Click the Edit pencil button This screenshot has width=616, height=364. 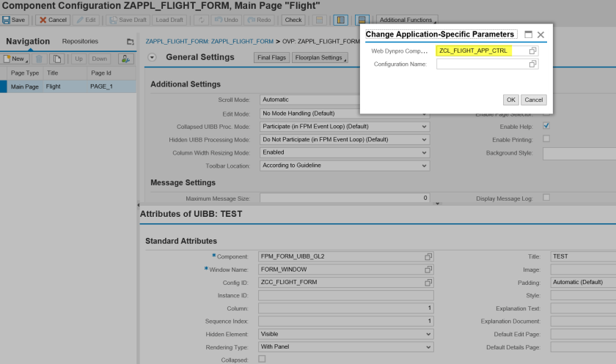point(86,20)
